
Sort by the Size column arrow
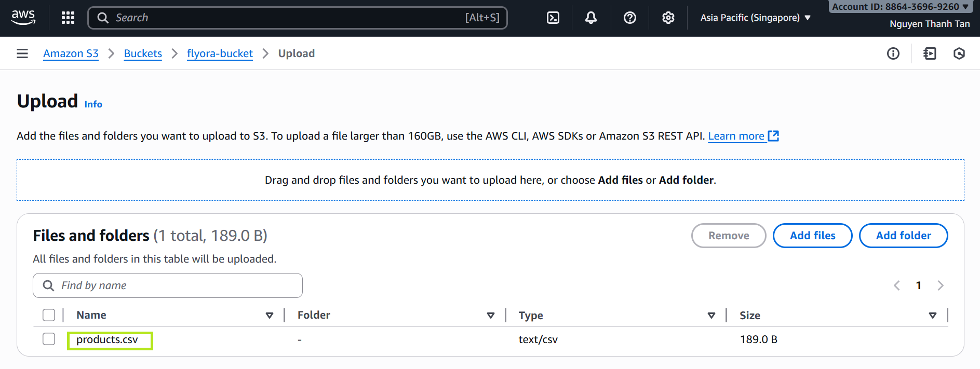[932, 316]
